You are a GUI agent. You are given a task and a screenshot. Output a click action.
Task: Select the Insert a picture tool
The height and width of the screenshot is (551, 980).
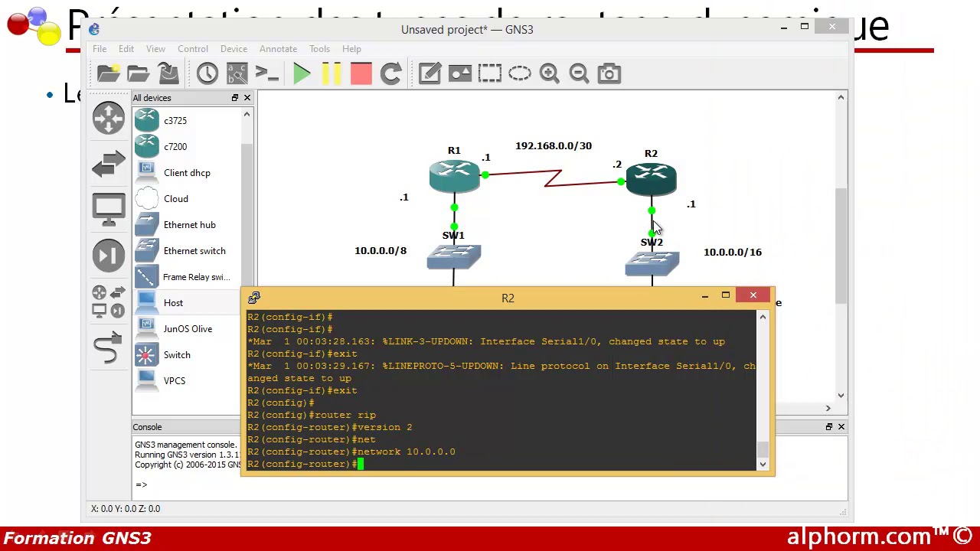coord(459,73)
